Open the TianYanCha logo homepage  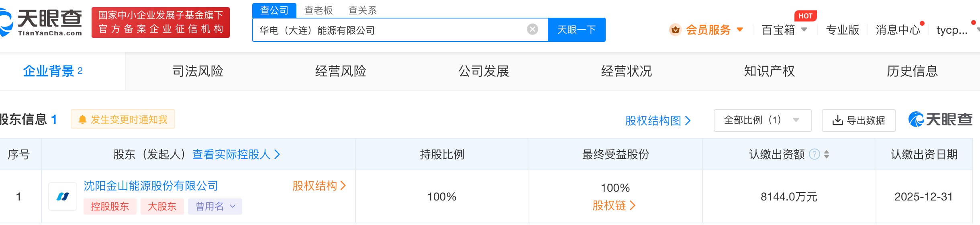tap(40, 22)
